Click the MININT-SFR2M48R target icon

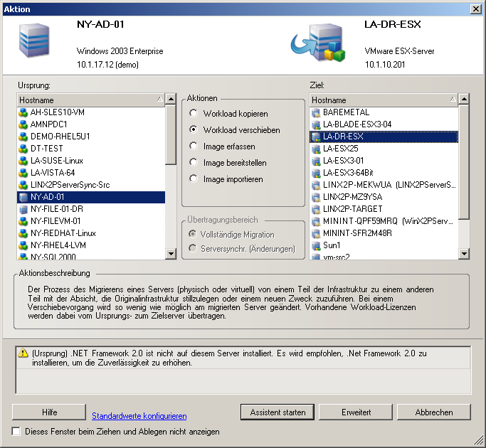(x=316, y=233)
